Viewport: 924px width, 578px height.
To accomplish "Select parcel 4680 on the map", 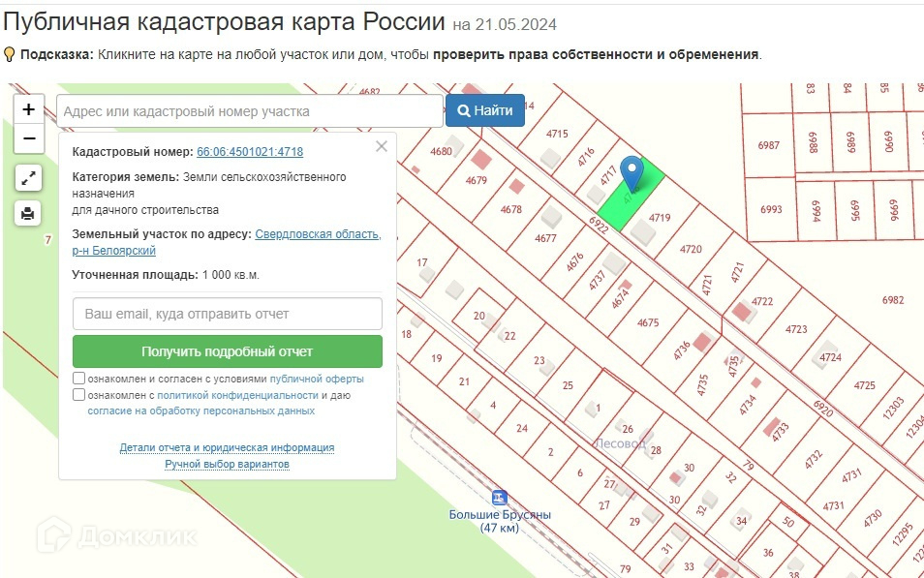I will point(441,151).
